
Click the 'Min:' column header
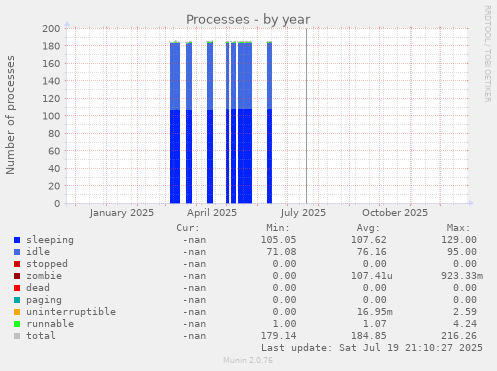click(278, 228)
